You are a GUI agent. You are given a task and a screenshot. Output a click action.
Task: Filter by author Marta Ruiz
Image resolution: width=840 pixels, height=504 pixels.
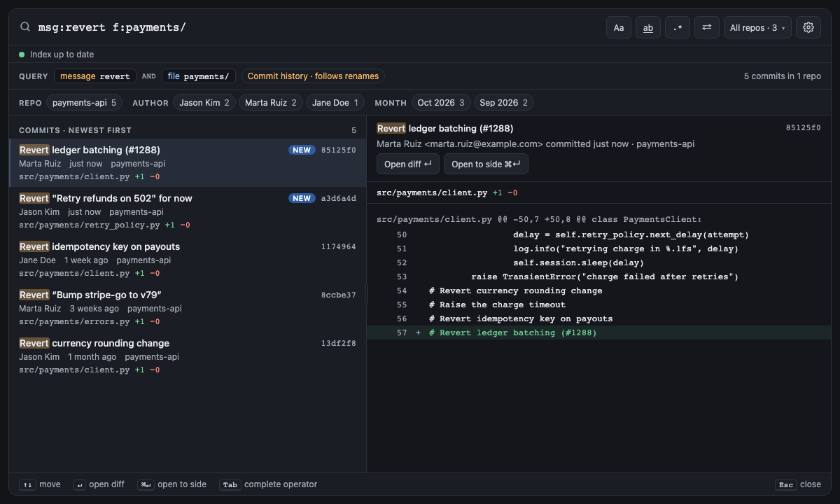[x=271, y=102]
